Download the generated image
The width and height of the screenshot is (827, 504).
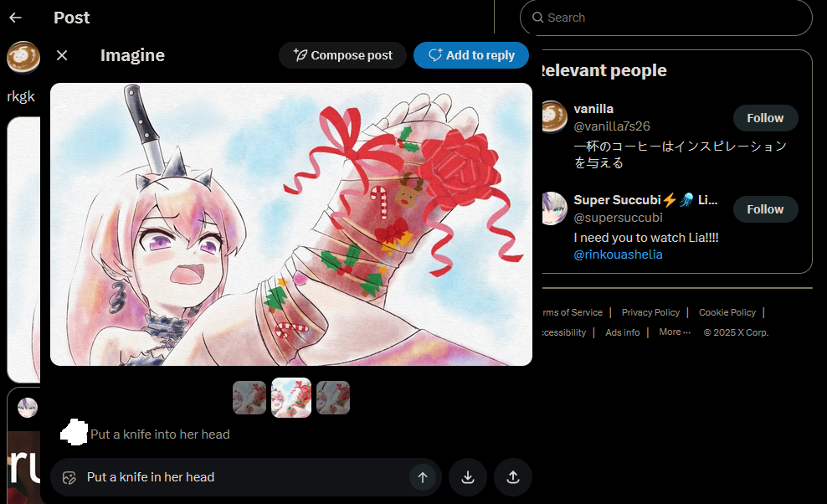pos(468,477)
